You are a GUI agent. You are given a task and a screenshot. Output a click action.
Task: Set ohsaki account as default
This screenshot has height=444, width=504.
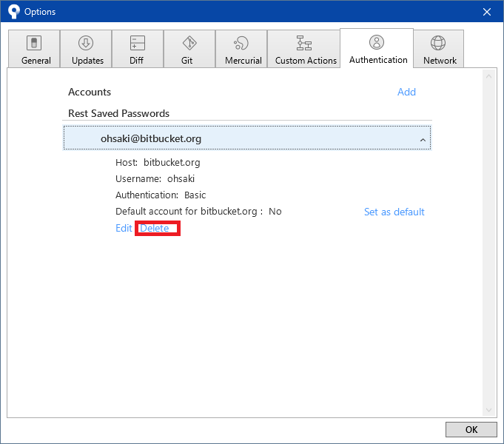click(x=394, y=212)
